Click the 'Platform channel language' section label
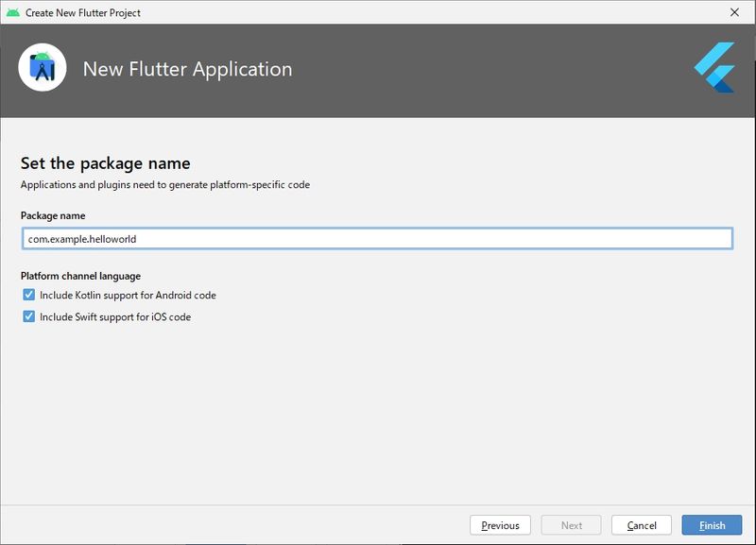This screenshot has width=756, height=545. click(x=80, y=276)
